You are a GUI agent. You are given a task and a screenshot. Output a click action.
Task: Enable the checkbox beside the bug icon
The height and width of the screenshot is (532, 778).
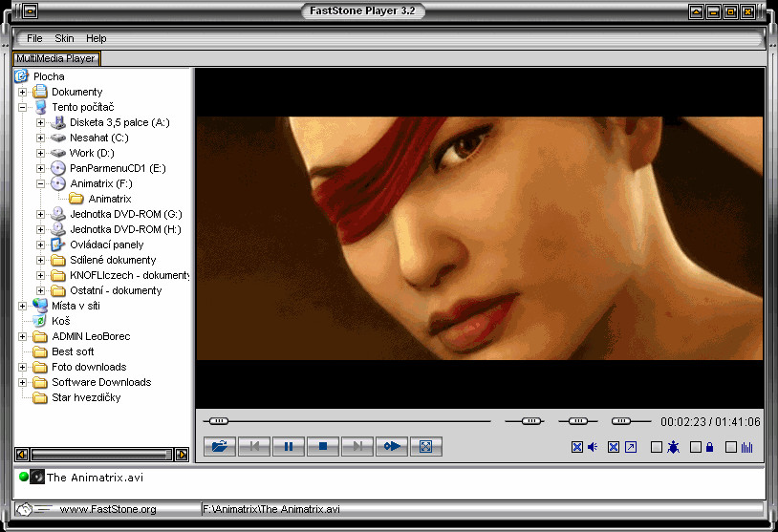coord(657,447)
